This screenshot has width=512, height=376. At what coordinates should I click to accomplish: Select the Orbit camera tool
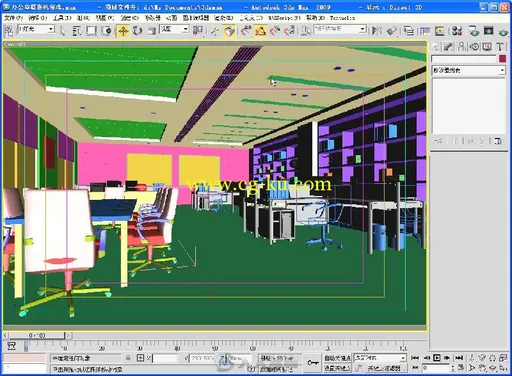(x=493, y=368)
